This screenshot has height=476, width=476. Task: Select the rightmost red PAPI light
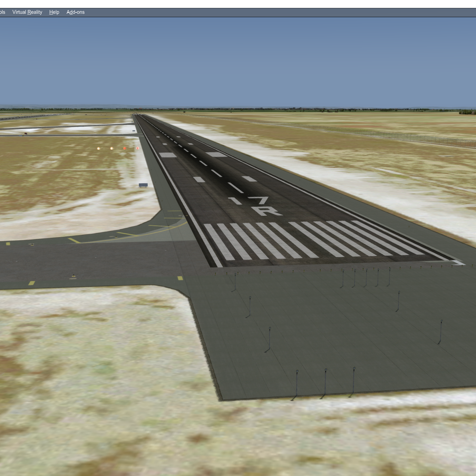[x=137, y=148]
